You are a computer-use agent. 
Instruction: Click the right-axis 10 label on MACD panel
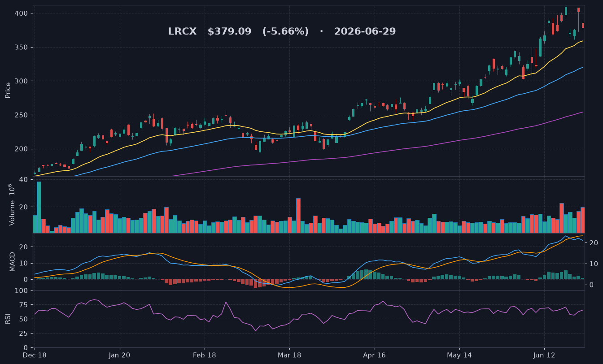[x=593, y=264]
